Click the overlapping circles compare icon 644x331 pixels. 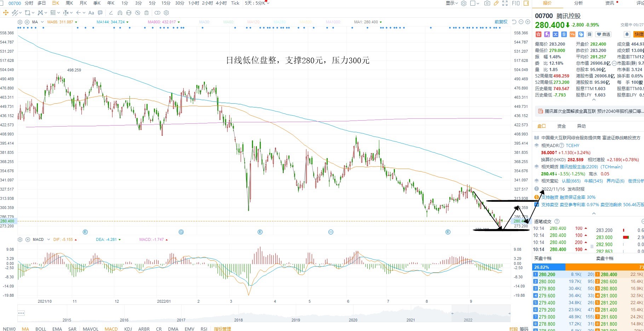157,13
